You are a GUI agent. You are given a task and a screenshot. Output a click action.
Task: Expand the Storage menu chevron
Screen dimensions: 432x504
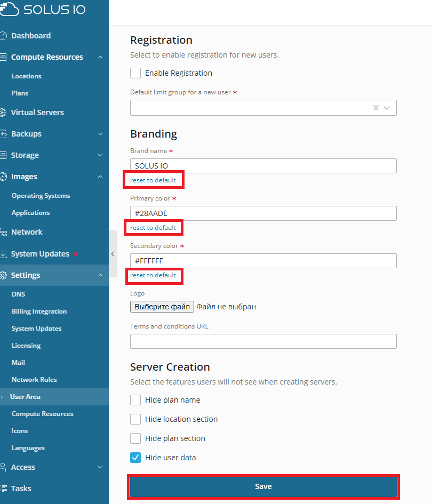100,155
